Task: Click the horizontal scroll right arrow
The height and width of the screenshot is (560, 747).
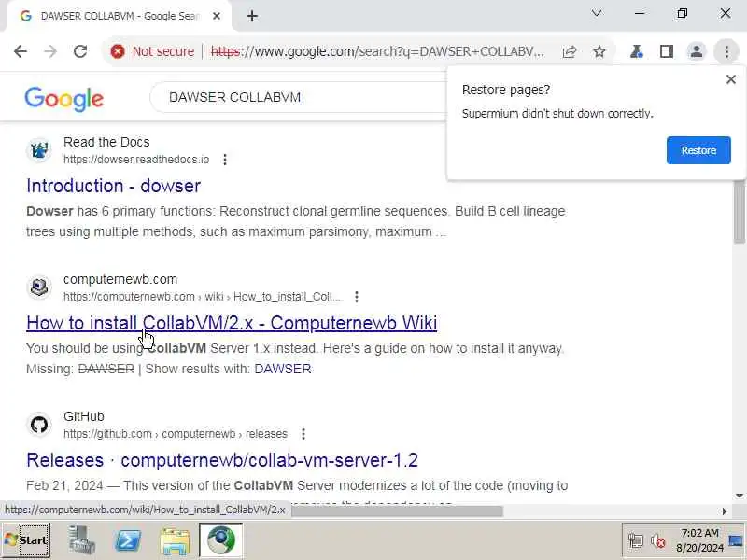Action: point(725,511)
